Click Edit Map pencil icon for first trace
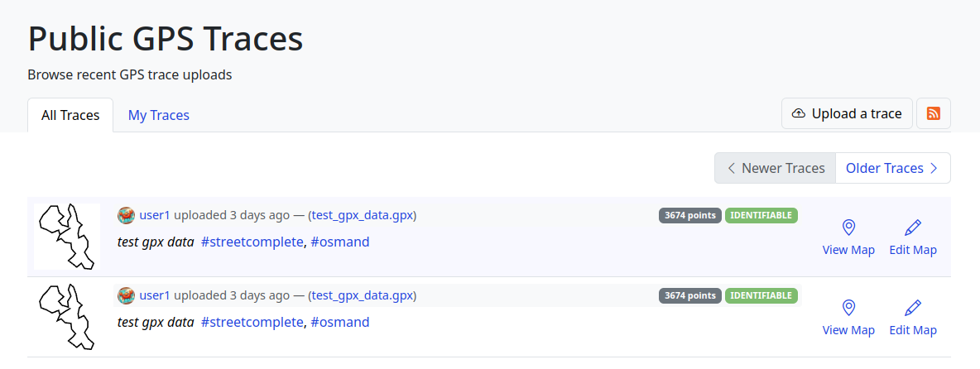Screen dimensions: 980x369 point(913,228)
